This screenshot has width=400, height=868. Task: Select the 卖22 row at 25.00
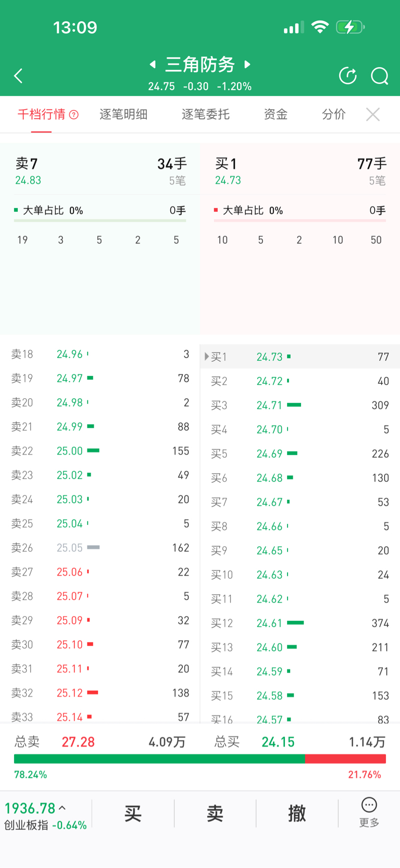[x=100, y=451]
